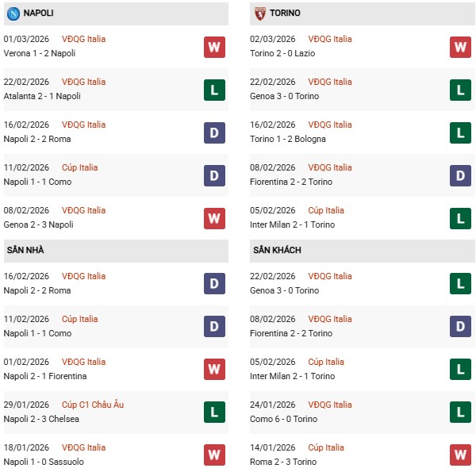The width and height of the screenshot is (476, 472).
Task: Open the Cúp C1 Châu Âu league link
Action: click(x=94, y=405)
